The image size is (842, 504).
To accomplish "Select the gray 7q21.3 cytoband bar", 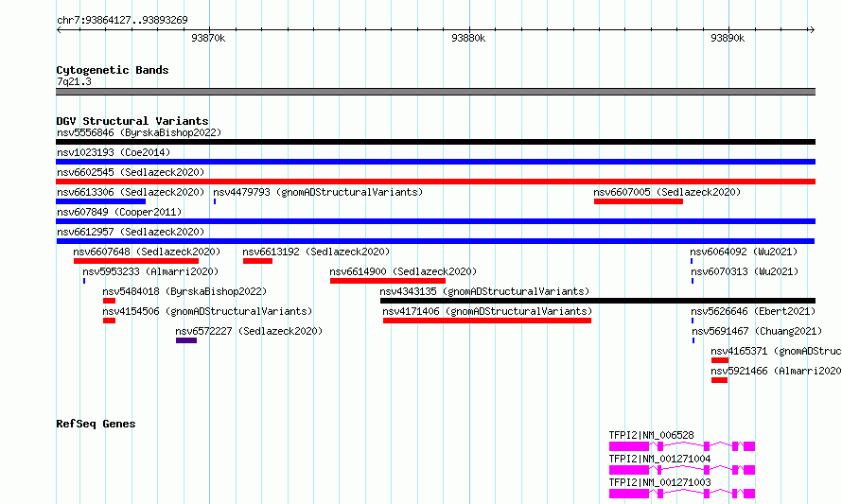I will [x=435, y=92].
